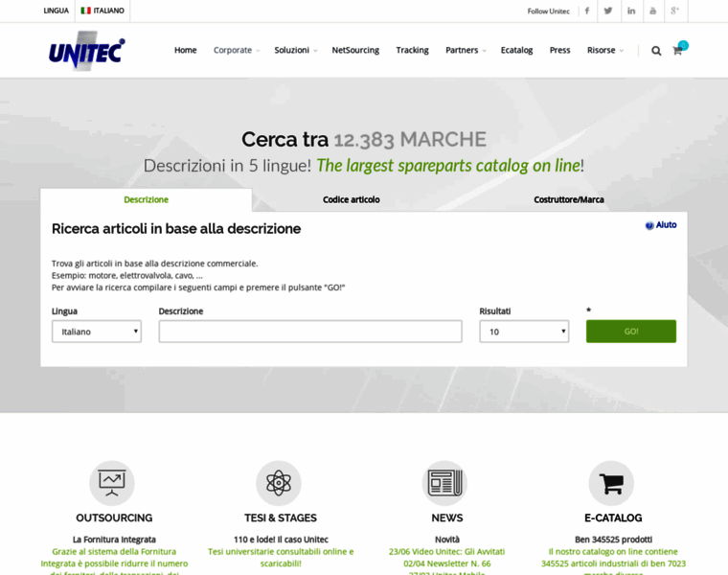Click the Italian flag icon
Screen dimensions: 728x575
pyautogui.click(x=85, y=11)
